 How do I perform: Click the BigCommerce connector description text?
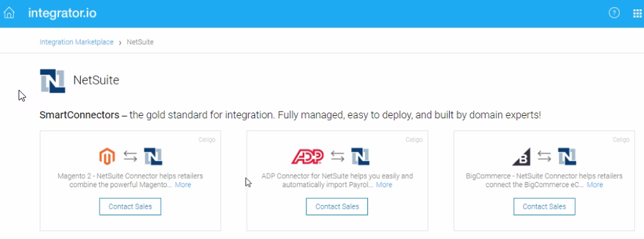click(544, 180)
